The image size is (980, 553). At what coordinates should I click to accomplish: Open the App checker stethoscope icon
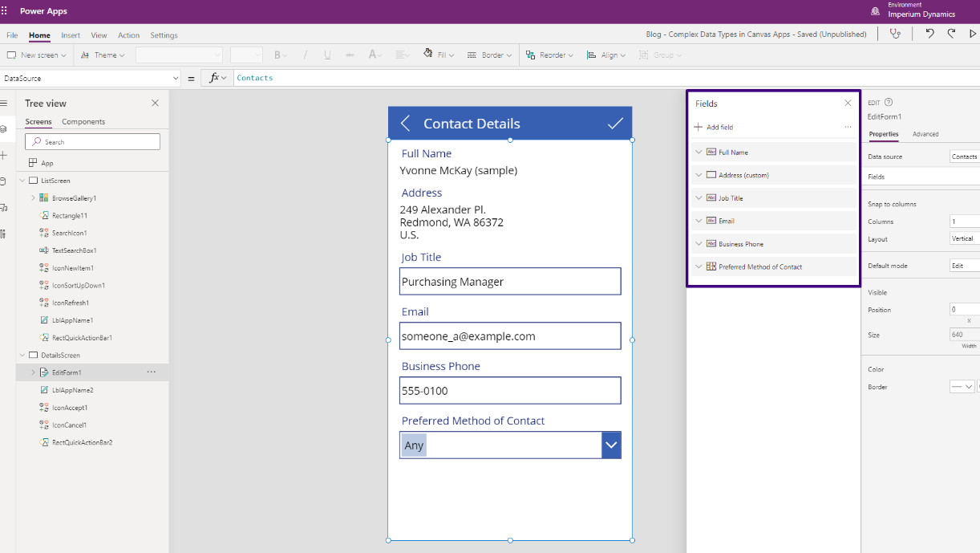click(x=895, y=34)
